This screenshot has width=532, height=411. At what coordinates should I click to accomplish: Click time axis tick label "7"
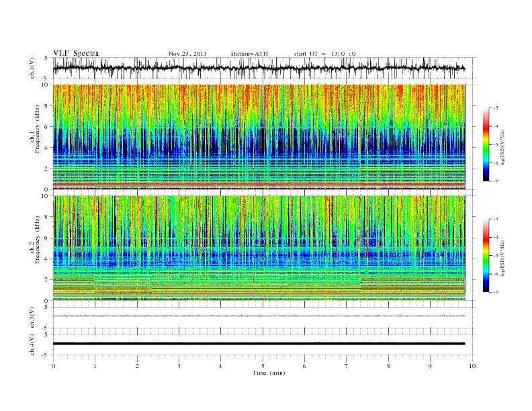point(347,366)
